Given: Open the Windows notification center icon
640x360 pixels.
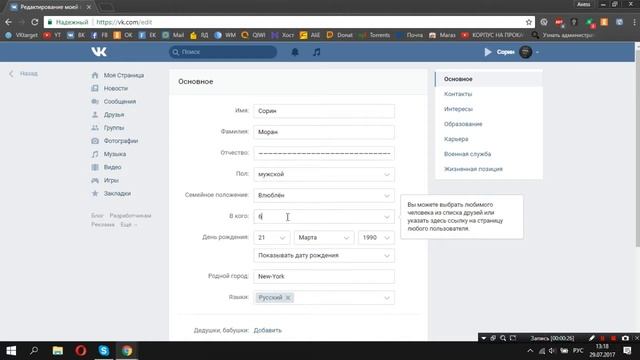Looking at the screenshot, I should pyautogui.click(x=627, y=351).
